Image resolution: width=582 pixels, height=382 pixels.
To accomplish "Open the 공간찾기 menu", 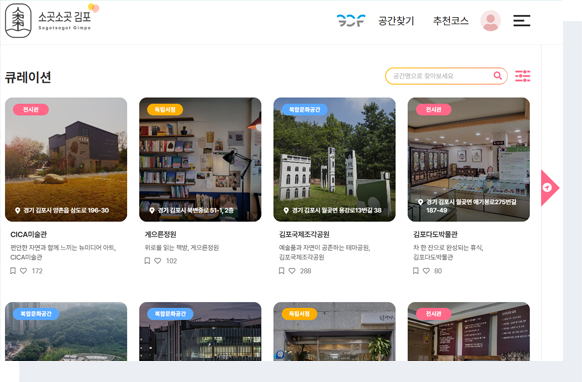I will 396,21.
